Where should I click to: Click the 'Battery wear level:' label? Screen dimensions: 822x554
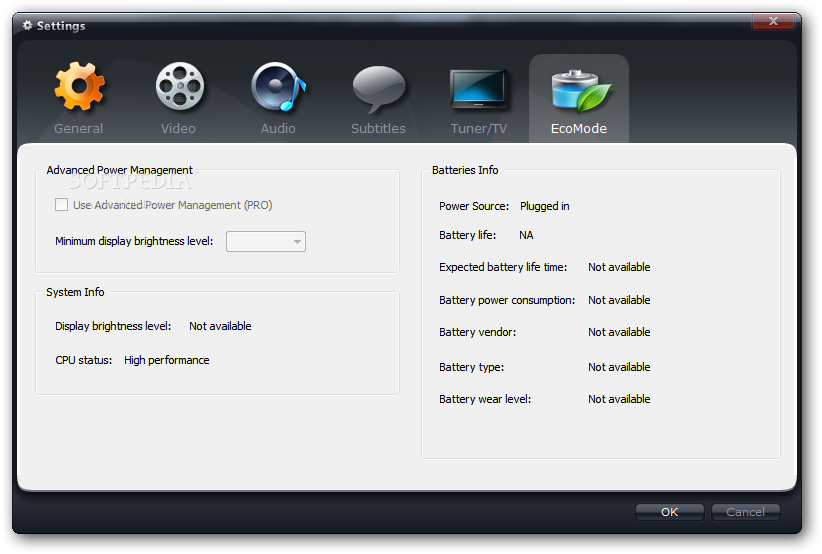(485, 399)
